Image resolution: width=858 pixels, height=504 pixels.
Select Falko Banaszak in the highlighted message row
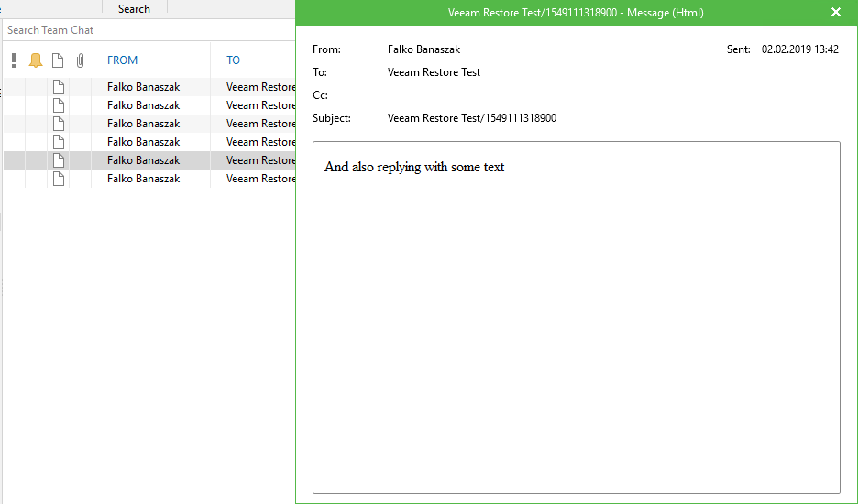coord(143,160)
